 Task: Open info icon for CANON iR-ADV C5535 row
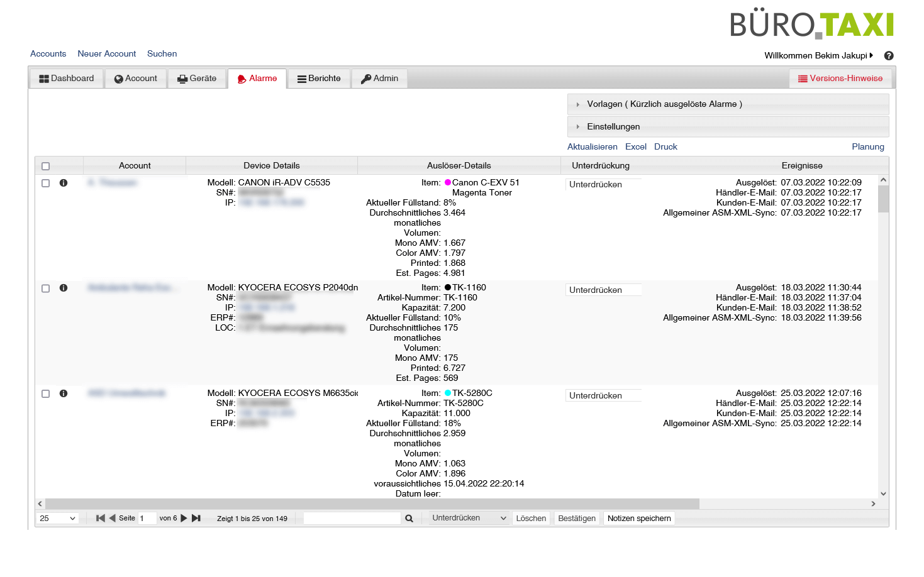click(64, 183)
